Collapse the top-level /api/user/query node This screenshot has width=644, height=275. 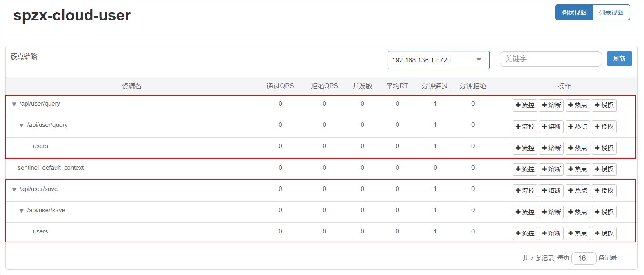click(14, 104)
